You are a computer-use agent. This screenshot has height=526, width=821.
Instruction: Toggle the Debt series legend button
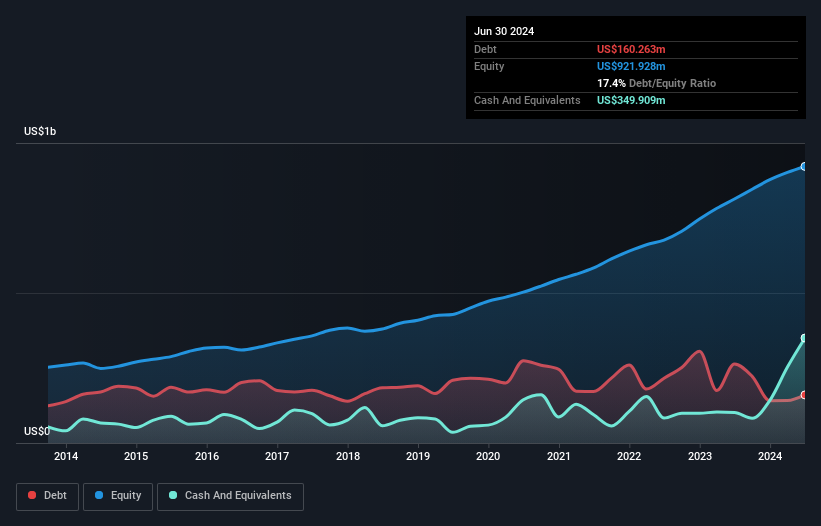point(48,496)
